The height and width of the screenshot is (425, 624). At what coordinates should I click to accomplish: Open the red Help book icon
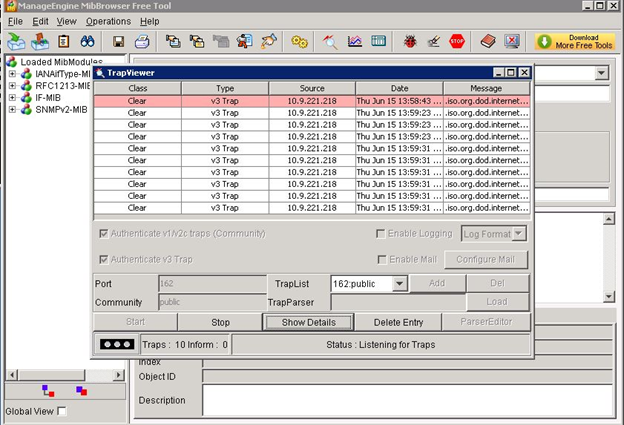(488, 41)
